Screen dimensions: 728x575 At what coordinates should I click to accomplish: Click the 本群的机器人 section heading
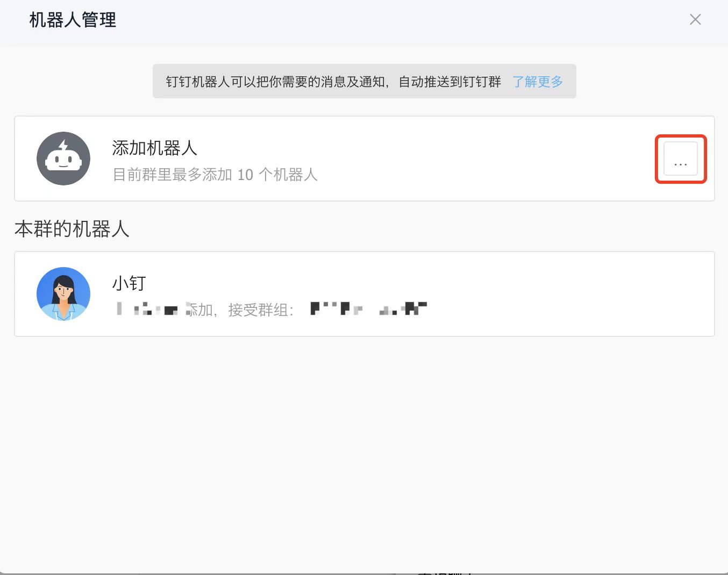[x=72, y=229]
